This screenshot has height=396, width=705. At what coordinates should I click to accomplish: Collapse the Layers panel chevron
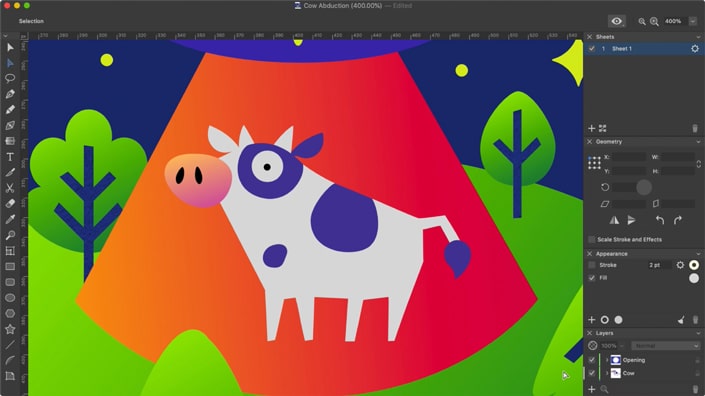click(x=698, y=333)
